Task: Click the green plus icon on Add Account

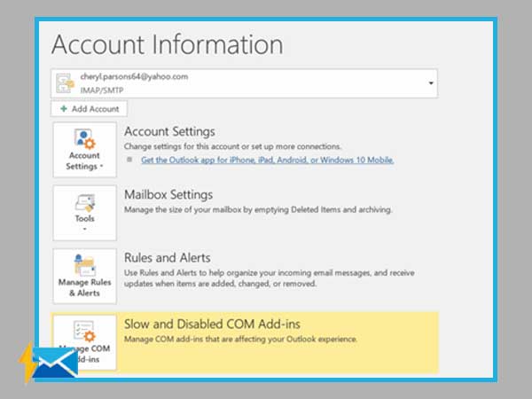Action: pos(64,109)
